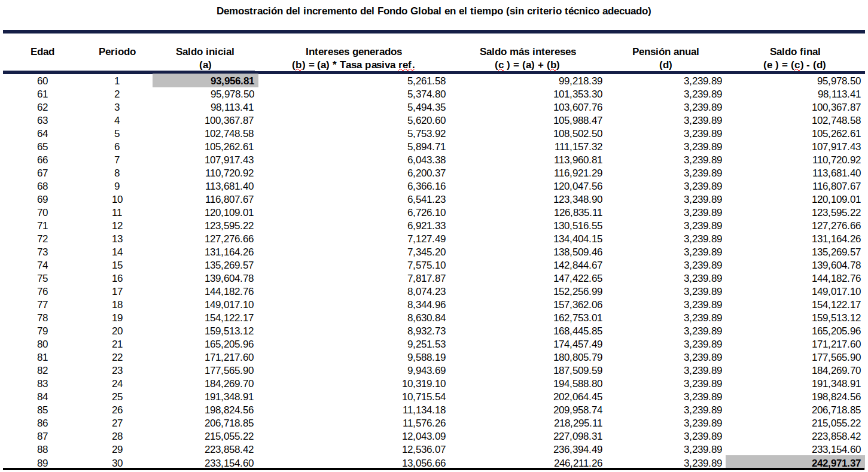Click the formula label "(c ) = (a) + (b)"
The height and width of the screenshot is (472, 868).
pos(528,65)
